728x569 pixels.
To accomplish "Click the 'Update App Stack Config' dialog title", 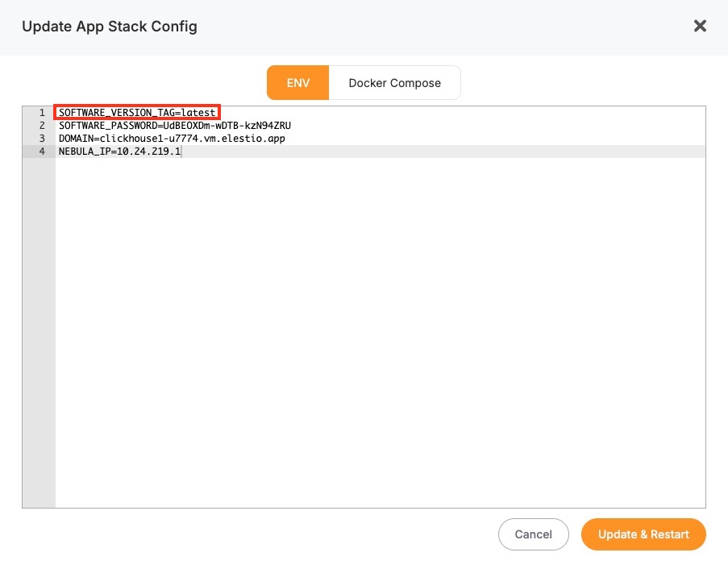I will (110, 27).
